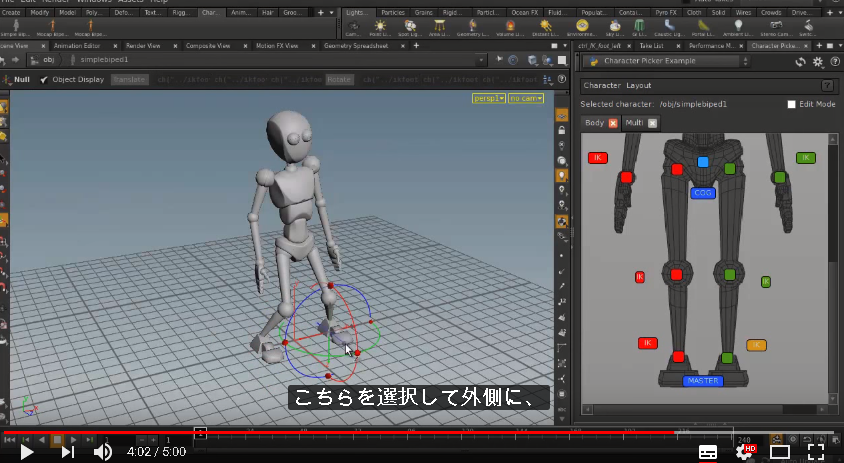Open Python panel help question icon
This screenshot has width=844, height=463.
[835, 61]
